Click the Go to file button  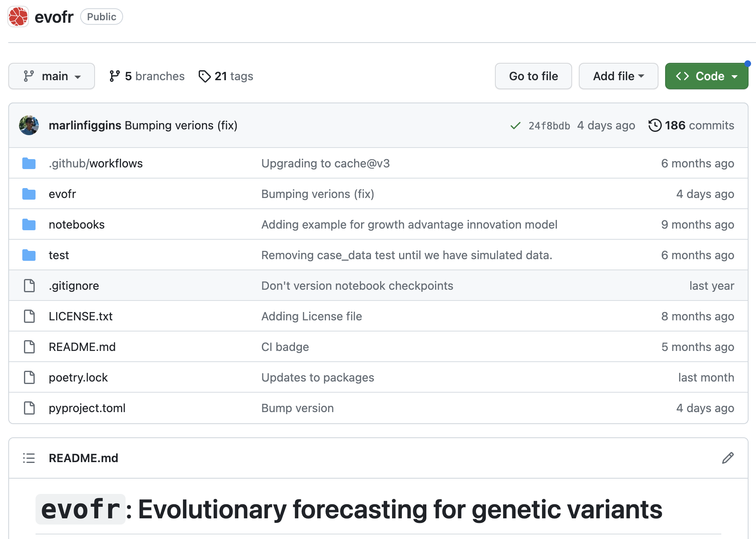(533, 76)
